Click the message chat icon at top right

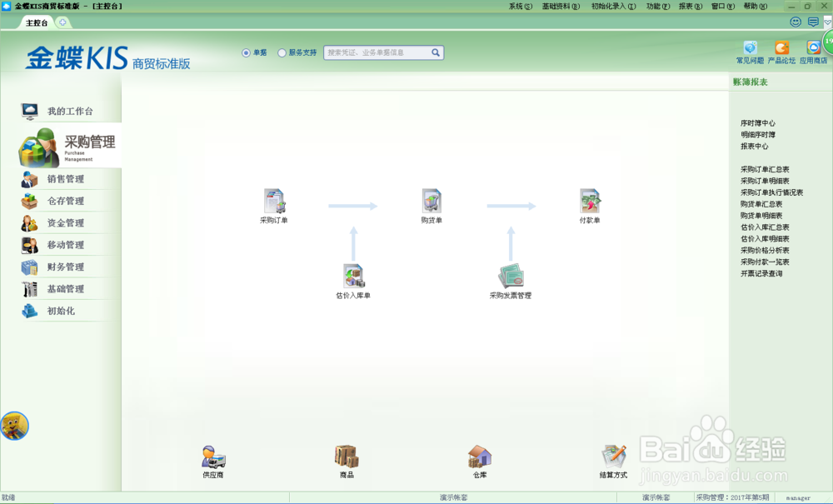[x=813, y=22]
